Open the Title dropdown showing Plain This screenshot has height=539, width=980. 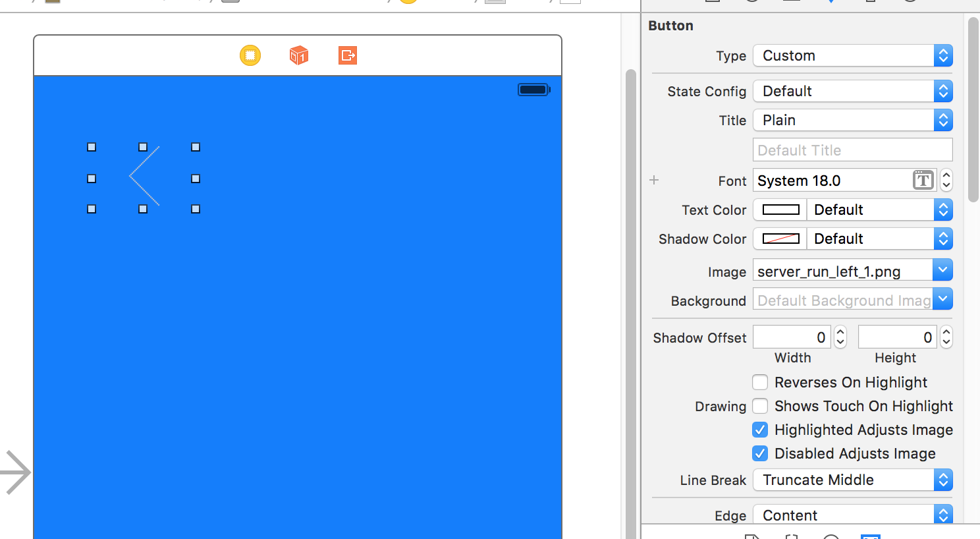pos(853,120)
